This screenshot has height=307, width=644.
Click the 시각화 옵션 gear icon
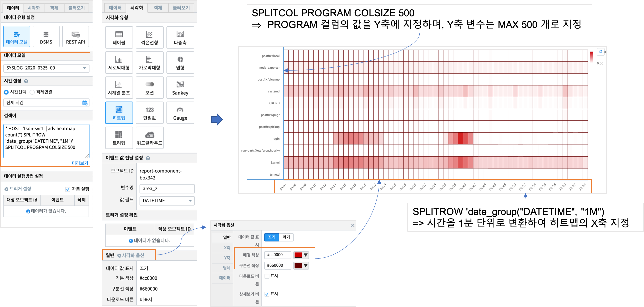click(x=119, y=256)
